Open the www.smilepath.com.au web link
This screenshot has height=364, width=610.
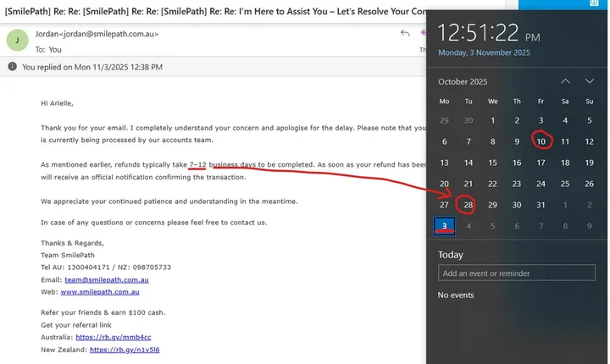(100, 292)
